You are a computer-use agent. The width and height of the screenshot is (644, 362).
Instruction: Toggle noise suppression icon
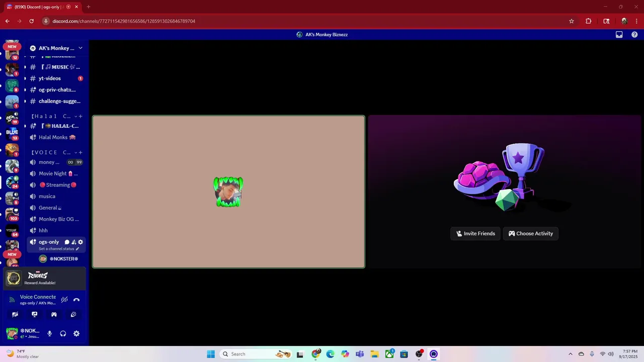pyautogui.click(x=64, y=300)
